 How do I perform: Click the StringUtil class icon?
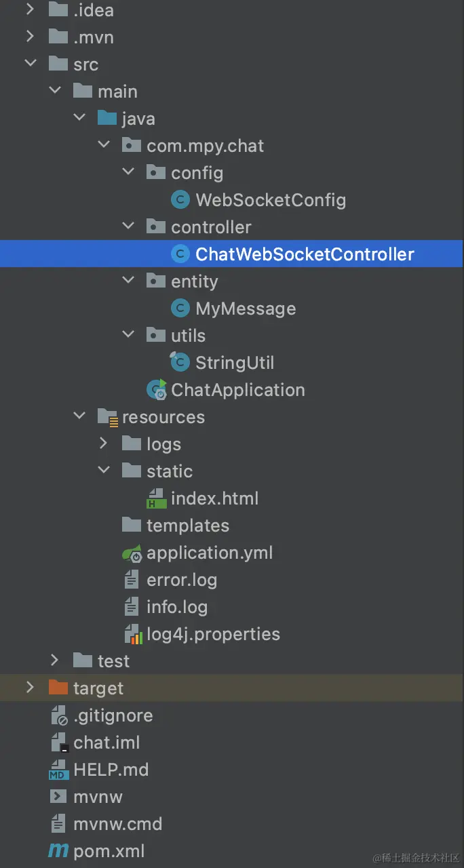click(180, 363)
